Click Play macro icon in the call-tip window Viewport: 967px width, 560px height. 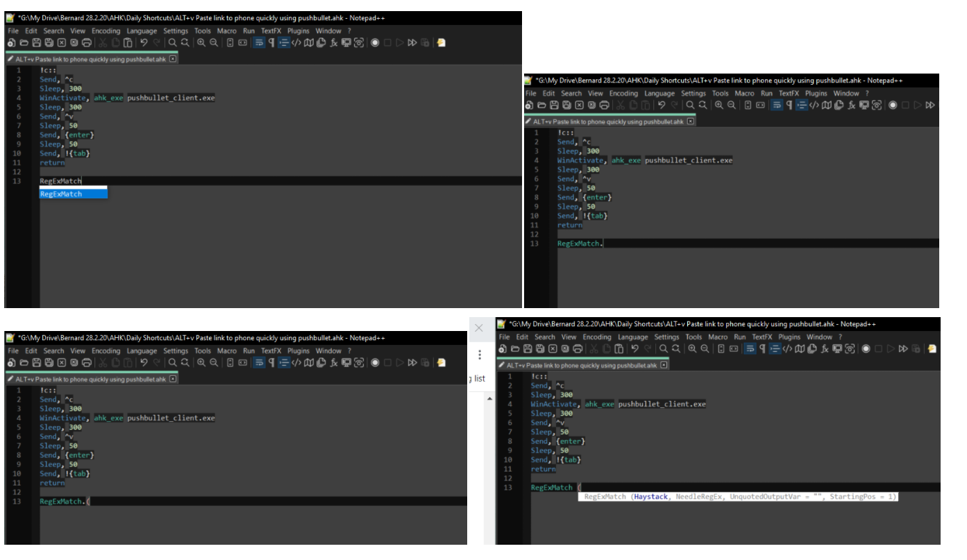[891, 348]
